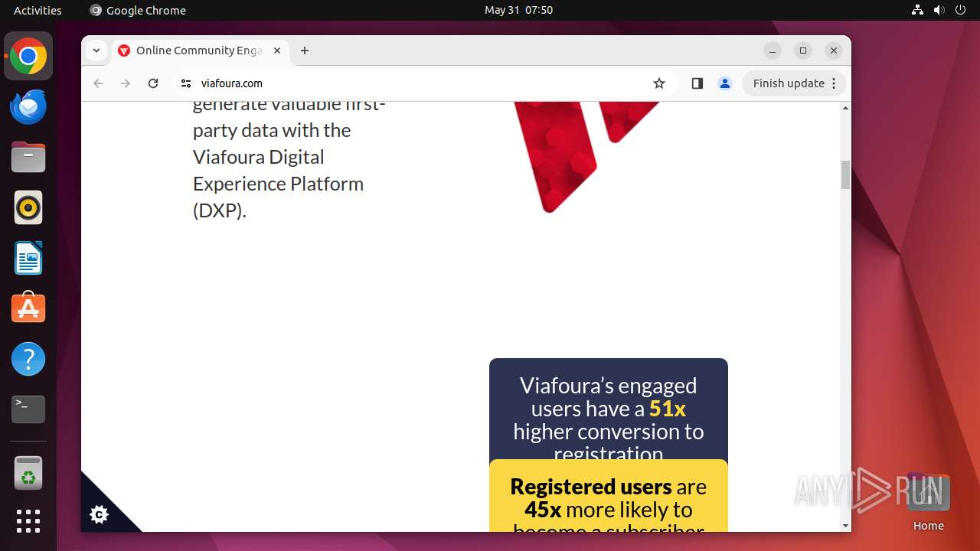Open the clock showing May 31 07:50
This screenshot has height=551, width=980.
(518, 10)
